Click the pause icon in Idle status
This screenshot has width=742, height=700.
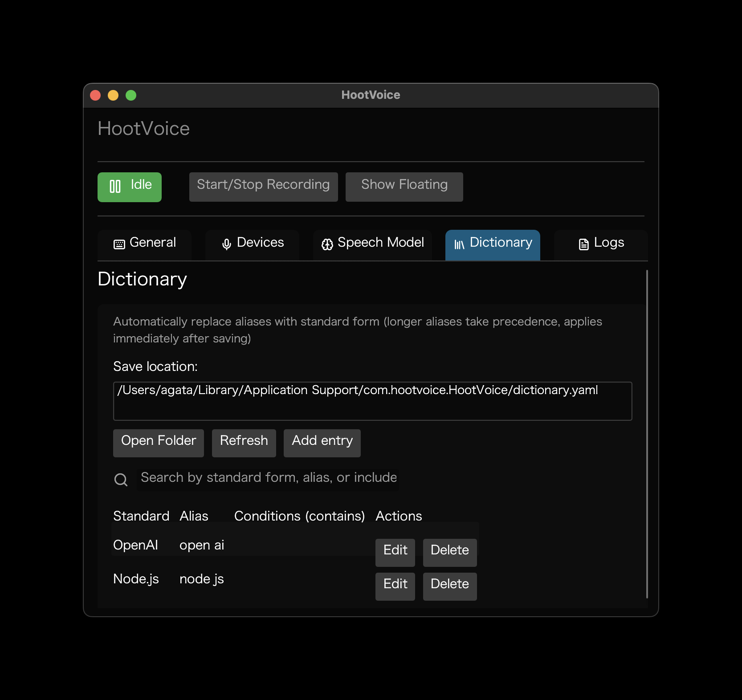(115, 186)
